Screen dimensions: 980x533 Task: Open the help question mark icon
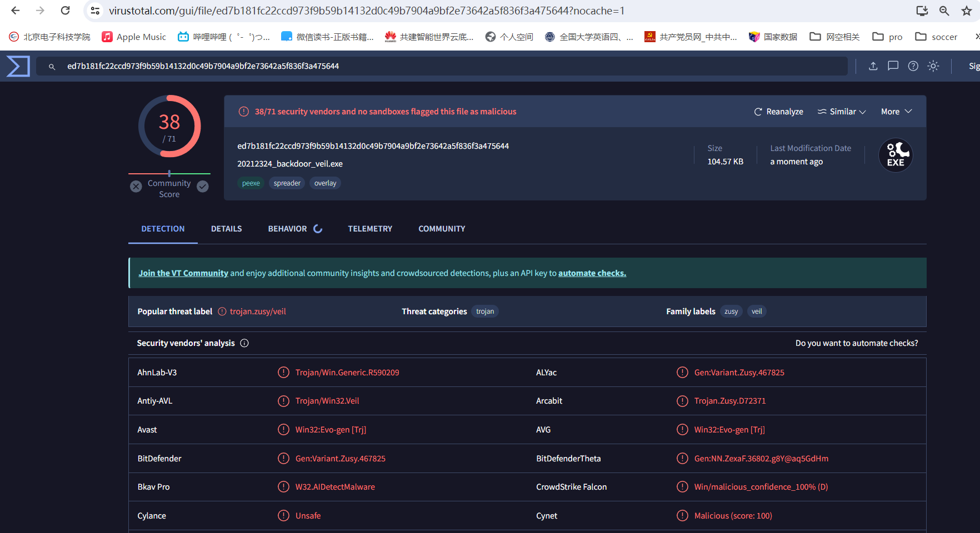click(913, 66)
